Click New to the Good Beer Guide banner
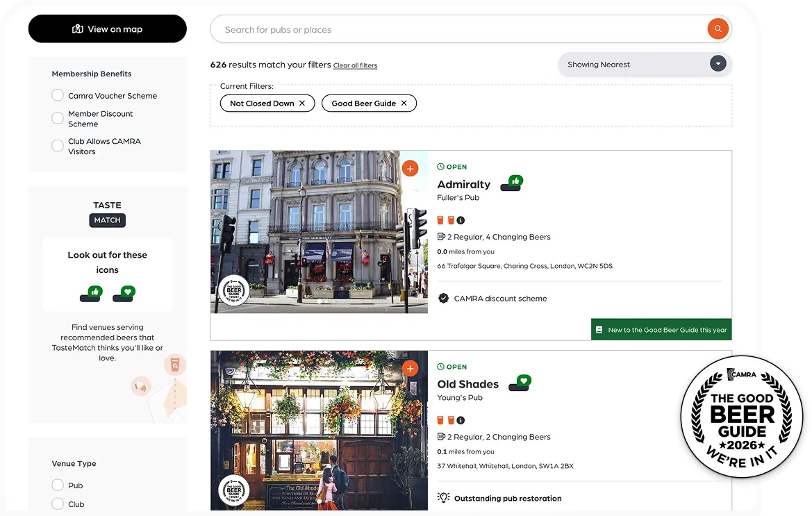This screenshot has width=812, height=516. 661,330
